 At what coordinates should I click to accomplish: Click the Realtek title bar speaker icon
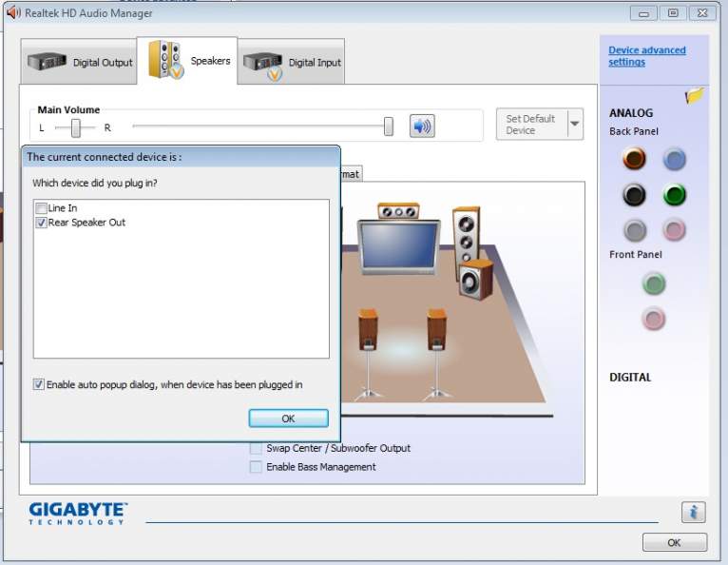point(13,12)
